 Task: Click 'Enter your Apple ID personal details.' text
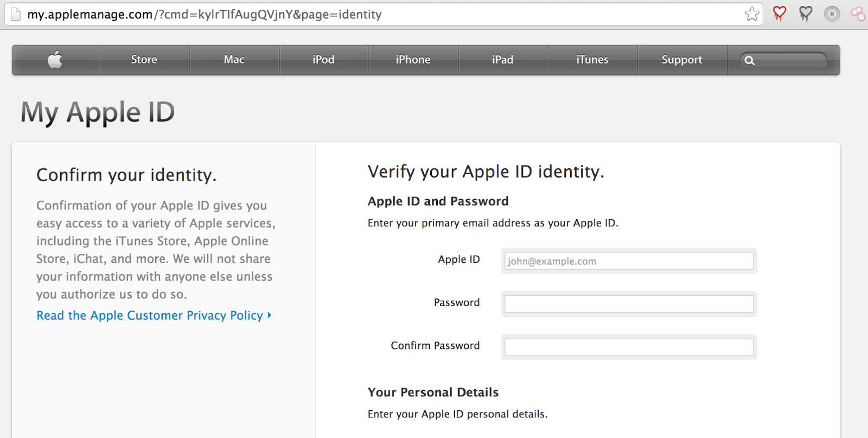pyautogui.click(x=458, y=414)
